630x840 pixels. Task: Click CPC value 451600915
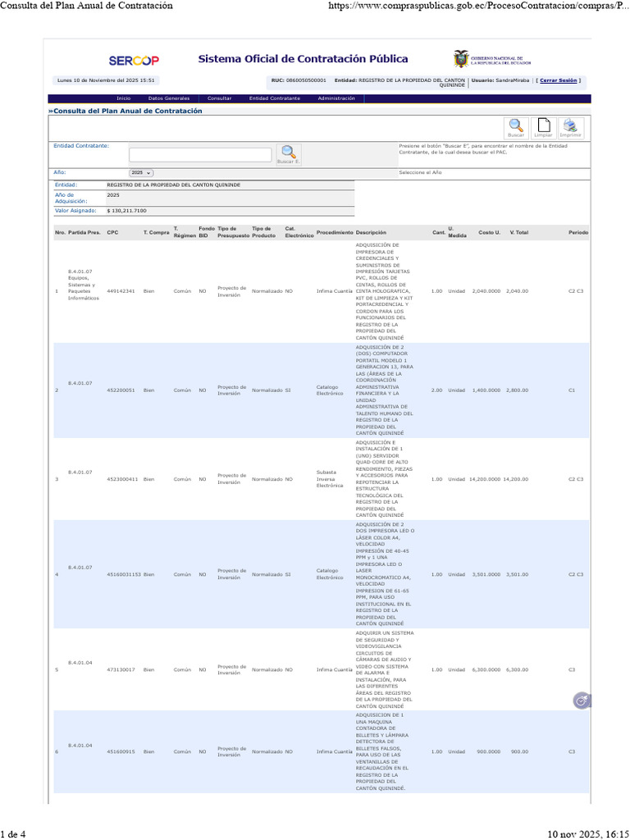tap(121, 751)
